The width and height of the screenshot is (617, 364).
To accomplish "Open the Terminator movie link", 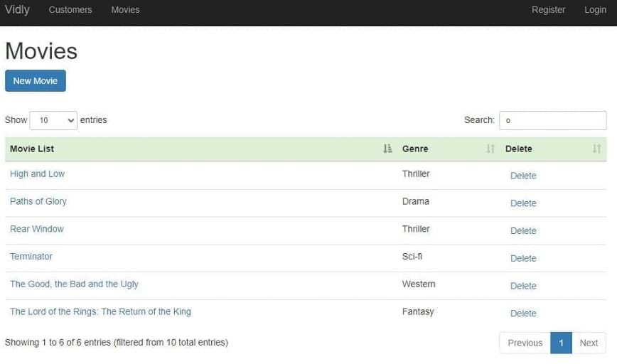I will 31,256.
